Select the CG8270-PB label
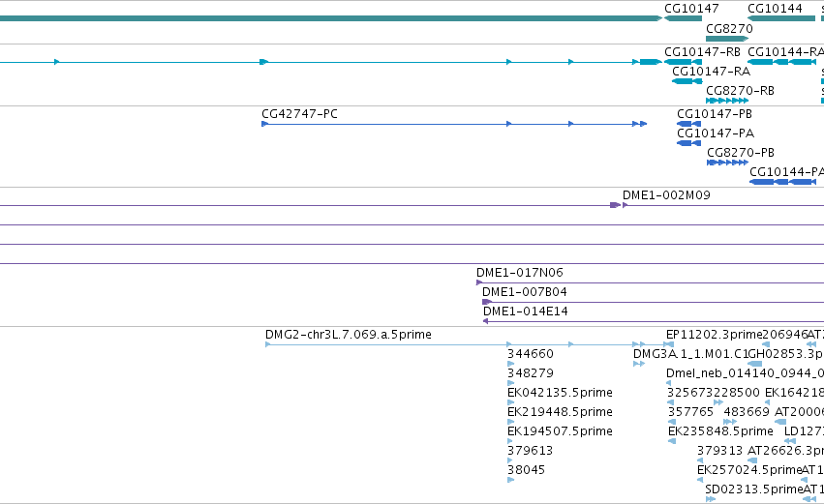This screenshot has height=504, width=824. coord(741,153)
